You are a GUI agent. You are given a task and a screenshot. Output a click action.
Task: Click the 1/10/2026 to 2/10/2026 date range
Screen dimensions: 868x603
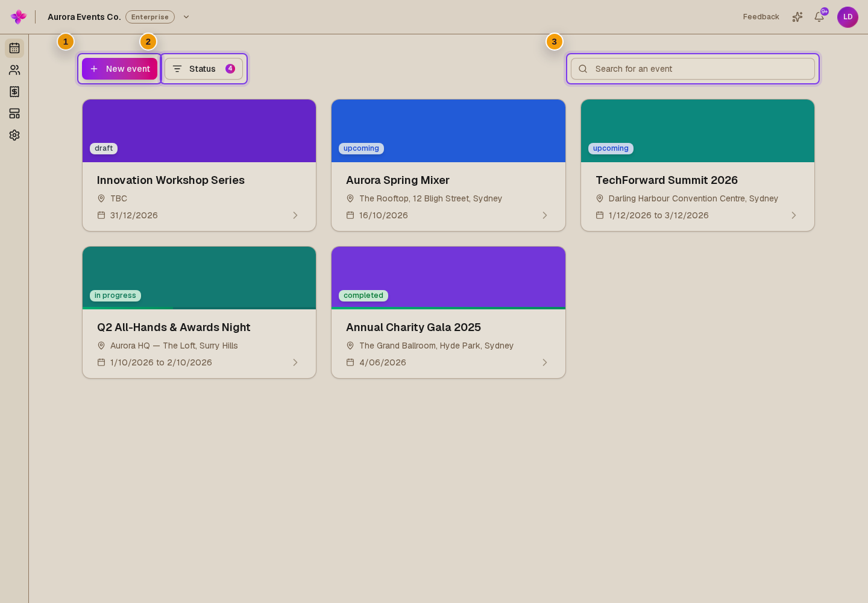coord(161,362)
